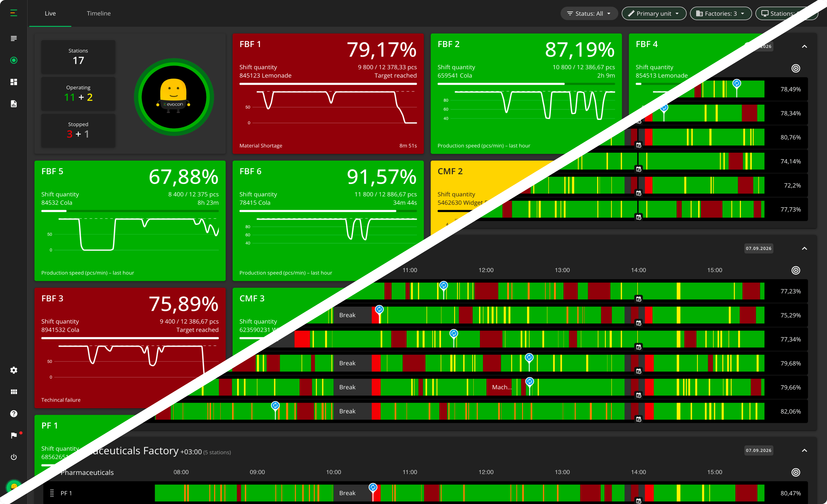Click the Break segment on the 75,29% row
The width and height of the screenshot is (827, 504).
coord(352,315)
